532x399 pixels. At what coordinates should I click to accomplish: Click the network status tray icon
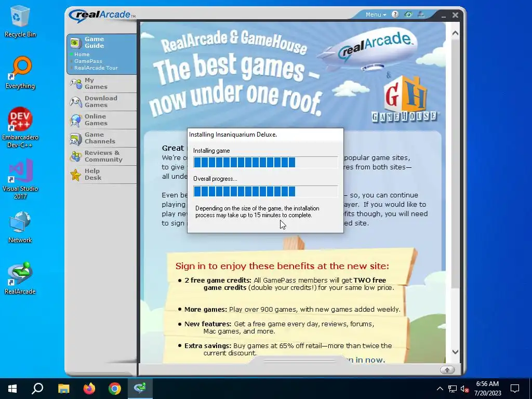(x=453, y=389)
